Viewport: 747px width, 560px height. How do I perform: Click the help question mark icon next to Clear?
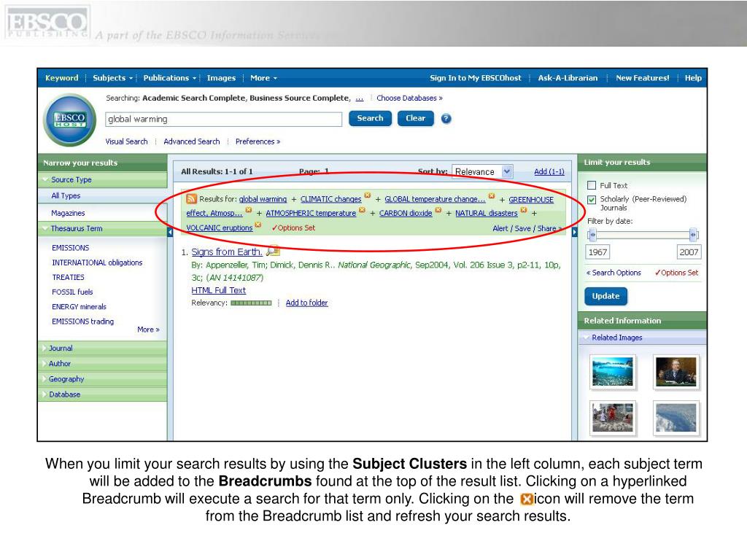coord(446,119)
